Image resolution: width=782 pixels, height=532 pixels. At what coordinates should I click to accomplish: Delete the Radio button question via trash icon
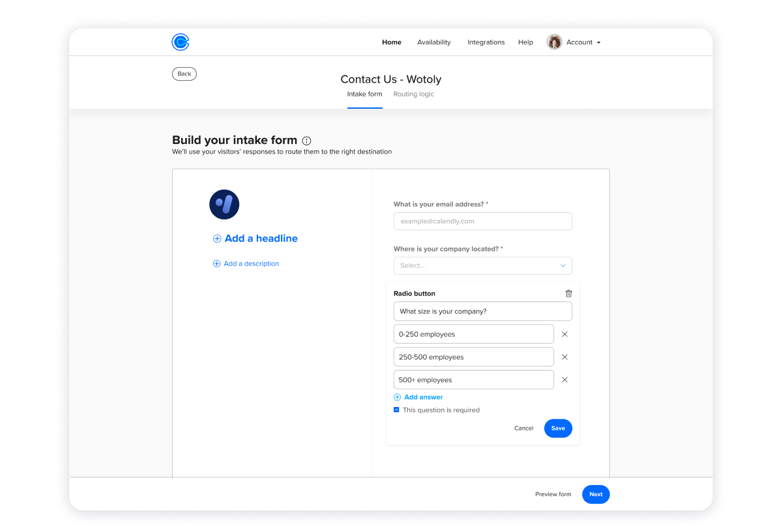point(569,294)
